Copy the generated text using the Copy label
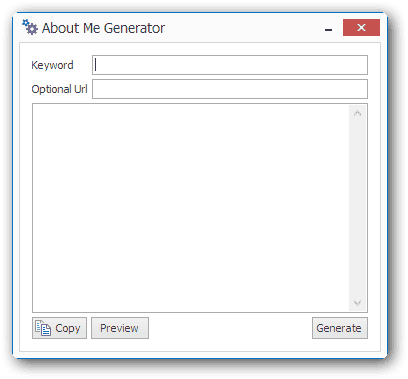The width and height of the screenshot is (408, 379). [68, 328]
